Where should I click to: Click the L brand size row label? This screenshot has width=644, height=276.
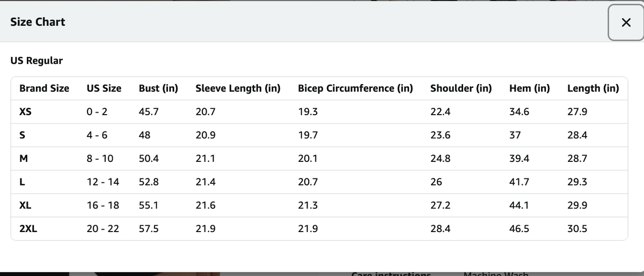21,182
